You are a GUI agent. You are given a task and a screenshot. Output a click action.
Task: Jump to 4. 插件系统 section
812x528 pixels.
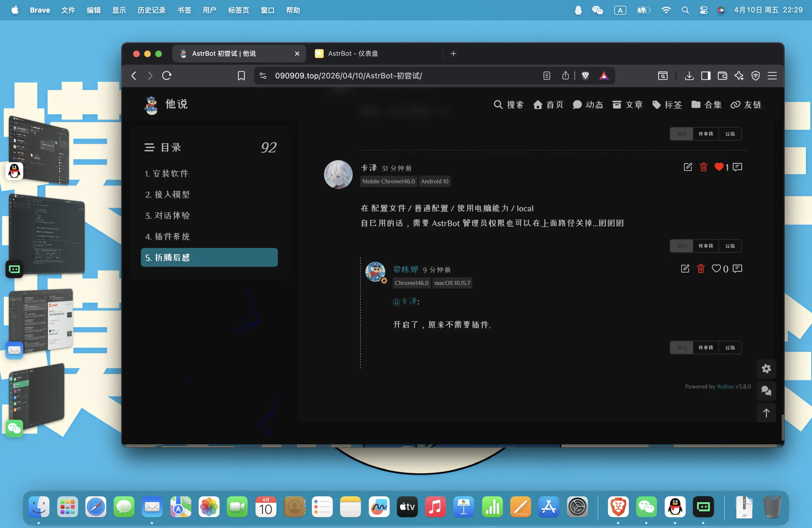coord(167,236)
